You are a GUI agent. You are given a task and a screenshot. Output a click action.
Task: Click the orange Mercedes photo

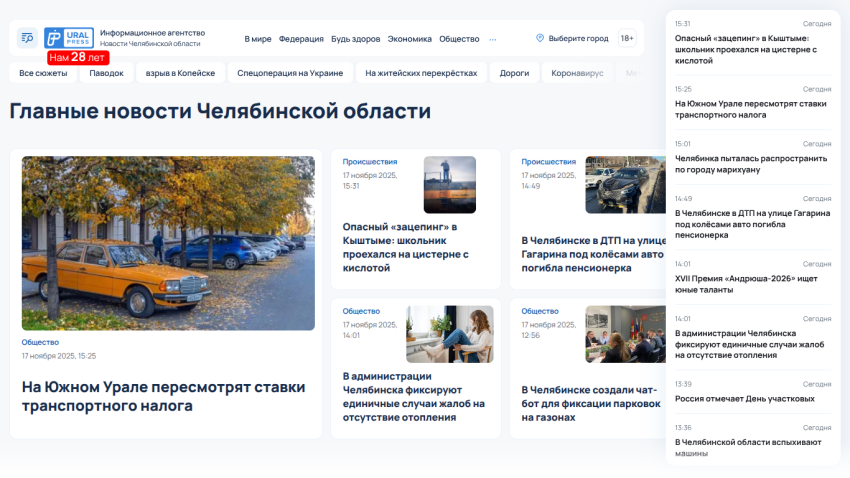click(168, 243)
